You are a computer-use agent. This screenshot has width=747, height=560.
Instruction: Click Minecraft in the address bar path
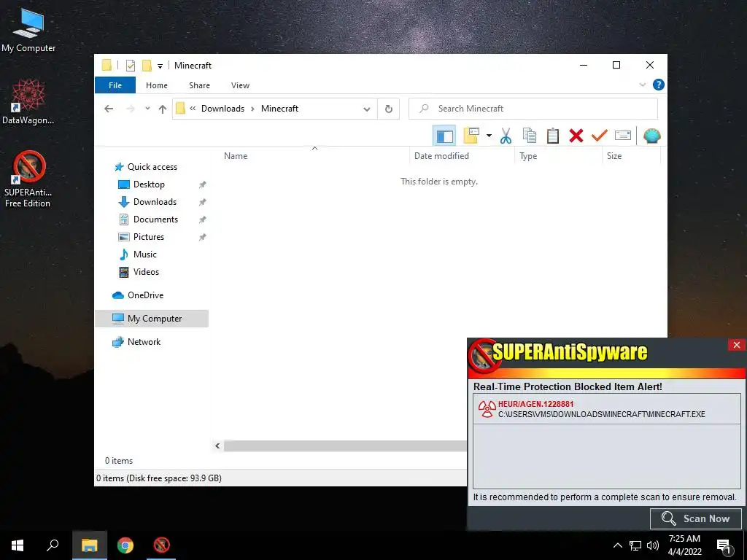pyautogui.click(x=279, y=109)
